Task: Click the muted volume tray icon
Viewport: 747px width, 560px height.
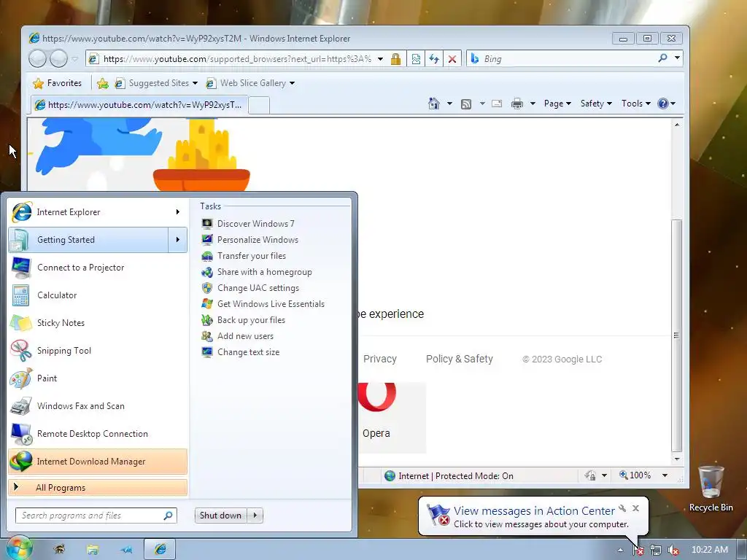Action: 673,551
